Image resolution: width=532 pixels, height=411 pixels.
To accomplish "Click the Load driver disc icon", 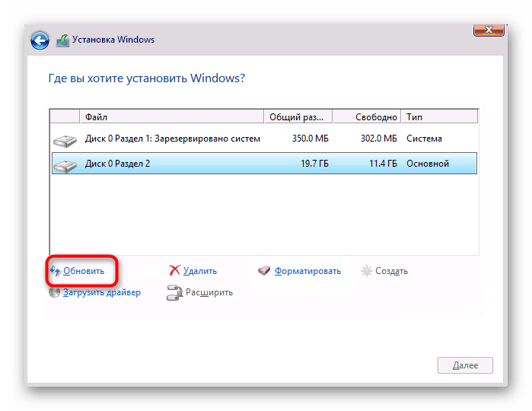I will pos(55,292).
